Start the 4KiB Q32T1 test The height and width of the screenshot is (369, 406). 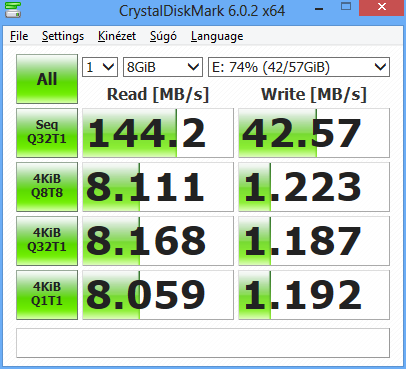coord(47,241)
